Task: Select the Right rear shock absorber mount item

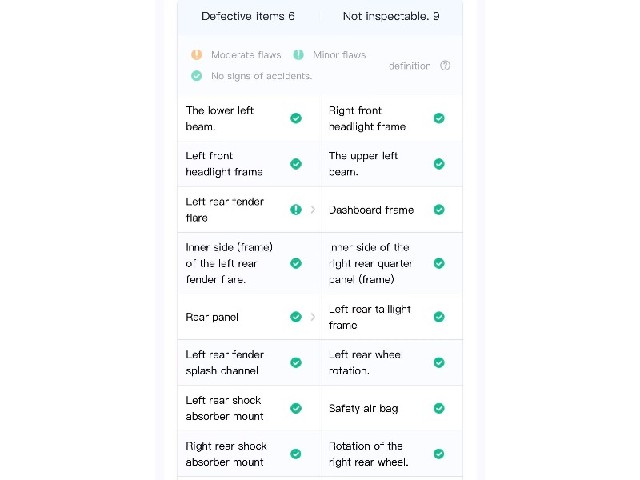Action: pos(249,454)
